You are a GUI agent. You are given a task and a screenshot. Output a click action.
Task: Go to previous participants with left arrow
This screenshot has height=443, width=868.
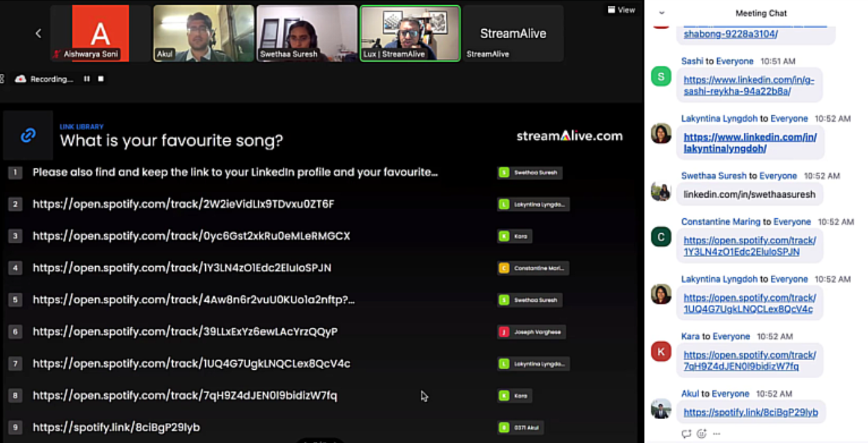click(x=38, y=33)
